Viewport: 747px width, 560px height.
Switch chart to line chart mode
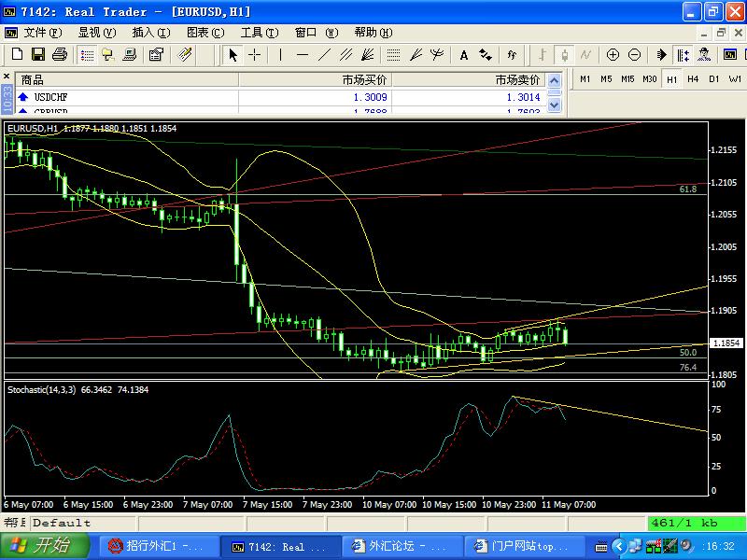pyautogui.click(x=585, y=55)
